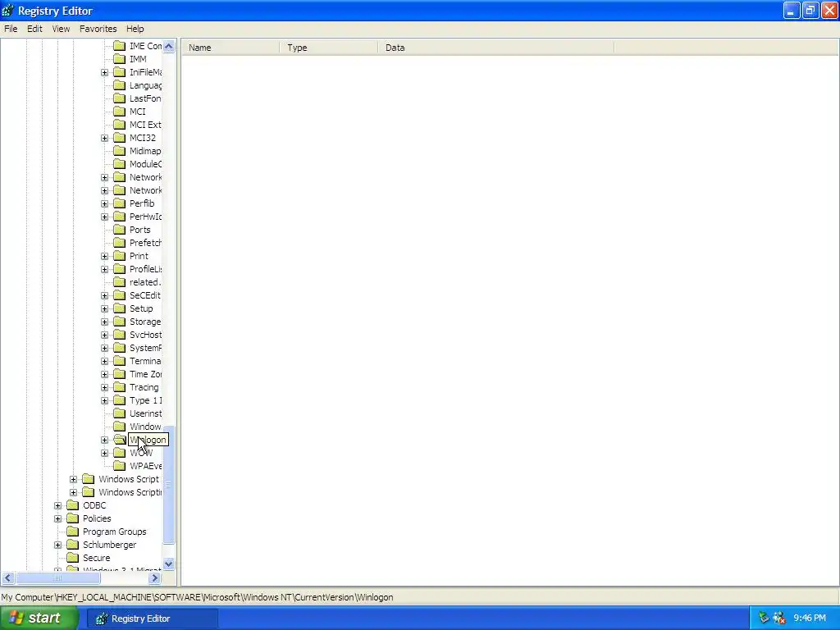Viewport: 840px width, 630px height.
Task: Click the WPAEve folder icon
Action: click(120, 466)
